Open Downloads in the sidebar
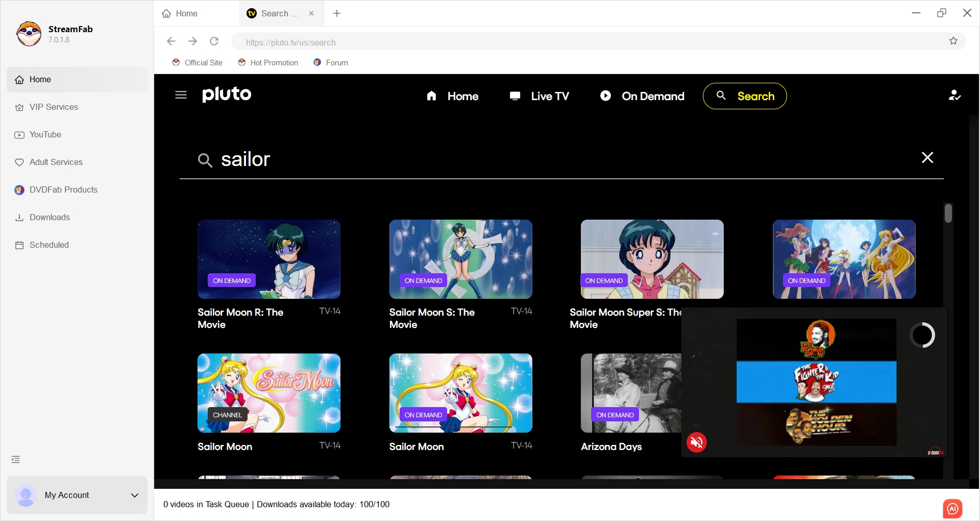Viewport: 980px width, 521px height. click(77, 218)
